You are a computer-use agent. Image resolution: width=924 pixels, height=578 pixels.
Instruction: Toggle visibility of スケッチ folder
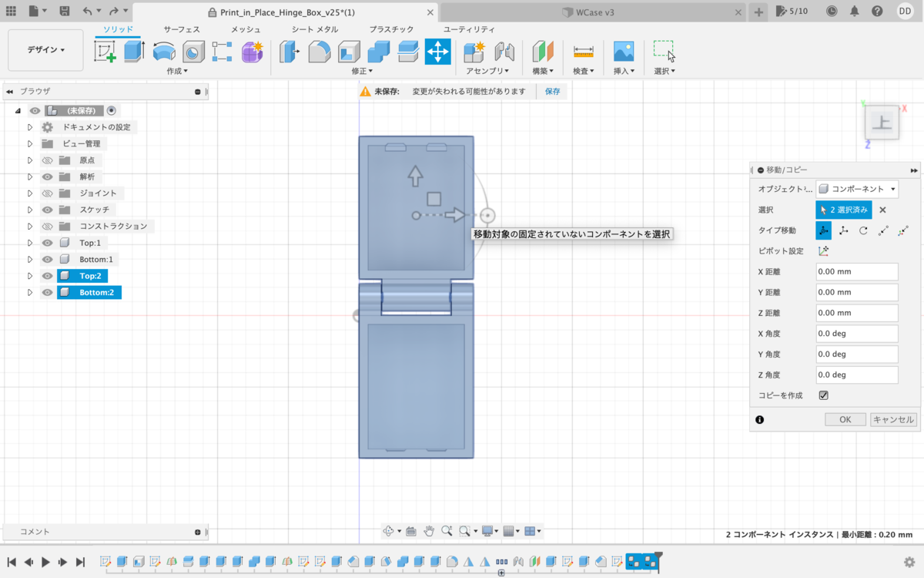tap(47, 210)
